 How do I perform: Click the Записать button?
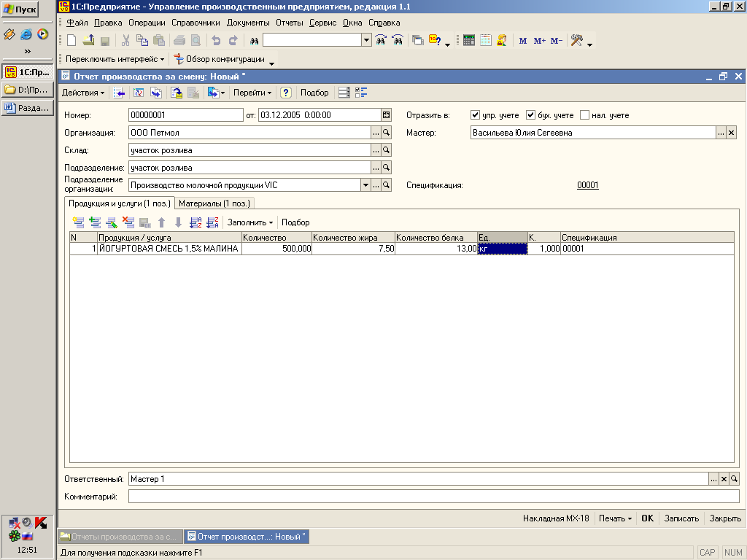682,518
